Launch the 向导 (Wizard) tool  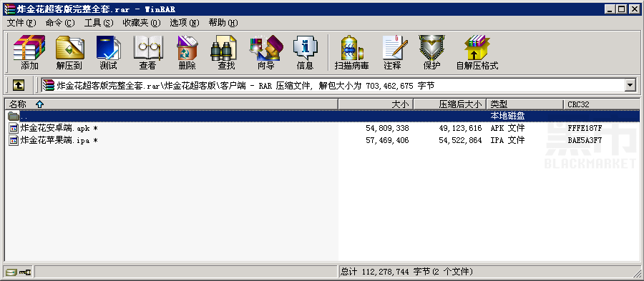[265, 52]
